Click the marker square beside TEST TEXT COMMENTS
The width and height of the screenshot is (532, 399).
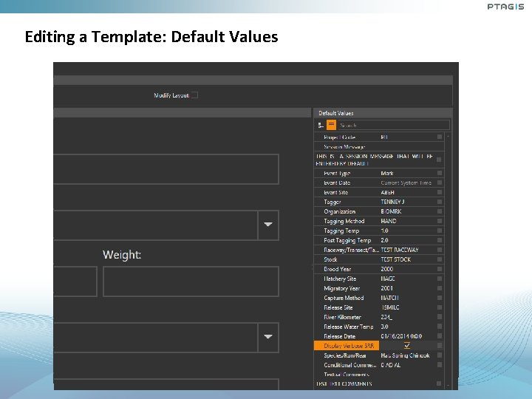tap(439, 383)
